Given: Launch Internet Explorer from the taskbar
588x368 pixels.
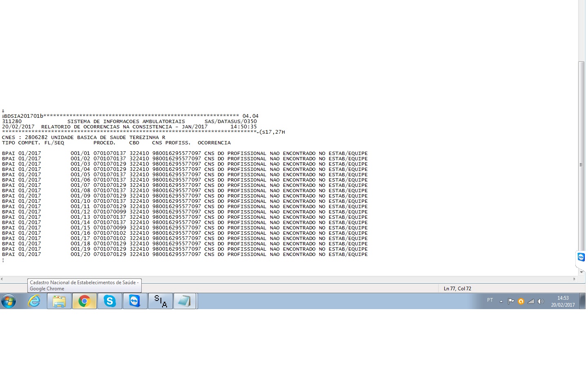Looking at the screenshot, I should [34, 301].
